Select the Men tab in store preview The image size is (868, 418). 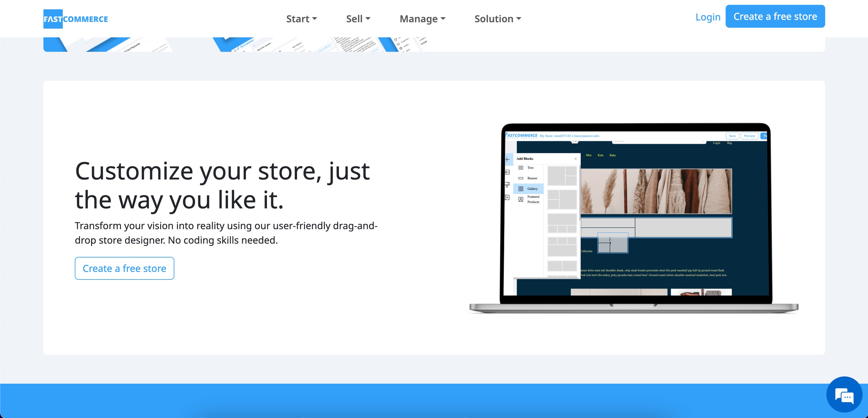tap(588, 155)
